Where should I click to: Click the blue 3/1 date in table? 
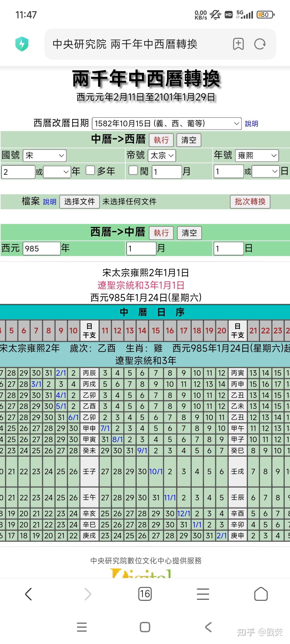(36, 384)
